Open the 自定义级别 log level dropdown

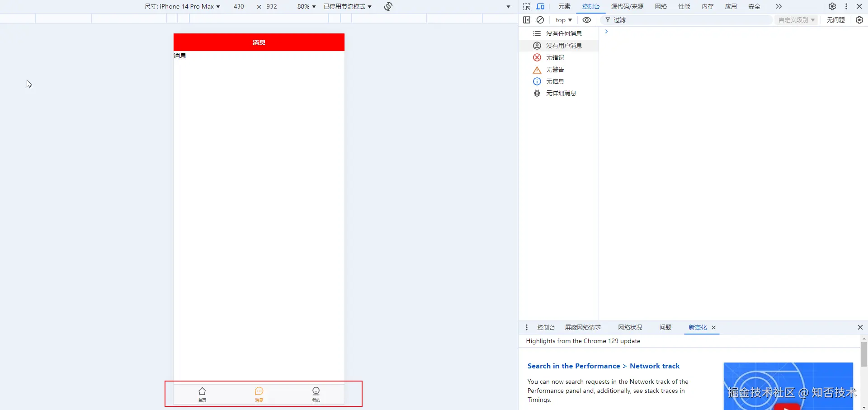[797, 20]
